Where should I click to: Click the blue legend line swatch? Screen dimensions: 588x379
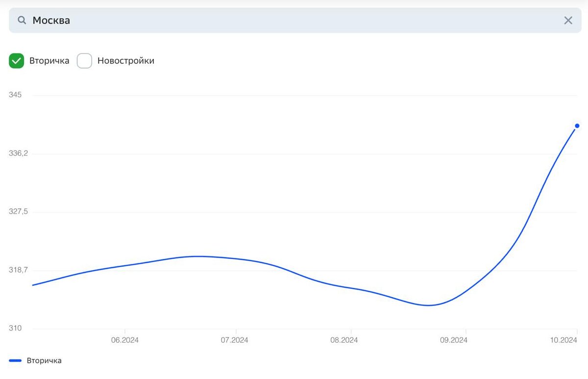[x=15, y=361]
